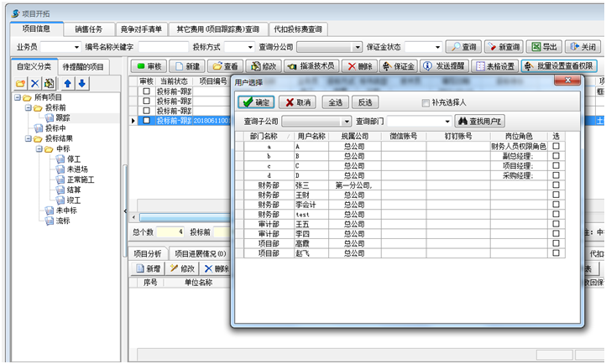Click the project grid horizontal scrollbar
Screen dimensions: 606x364
click(185, 217)
